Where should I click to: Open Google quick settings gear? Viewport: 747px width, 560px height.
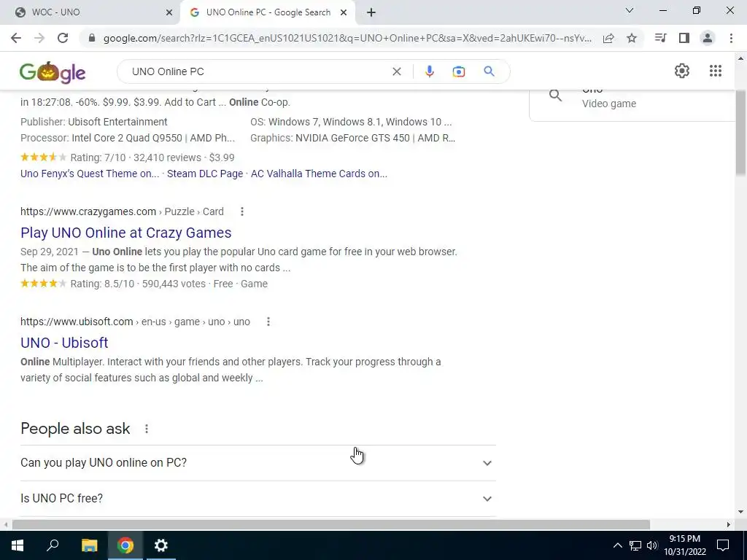point(682,71)
